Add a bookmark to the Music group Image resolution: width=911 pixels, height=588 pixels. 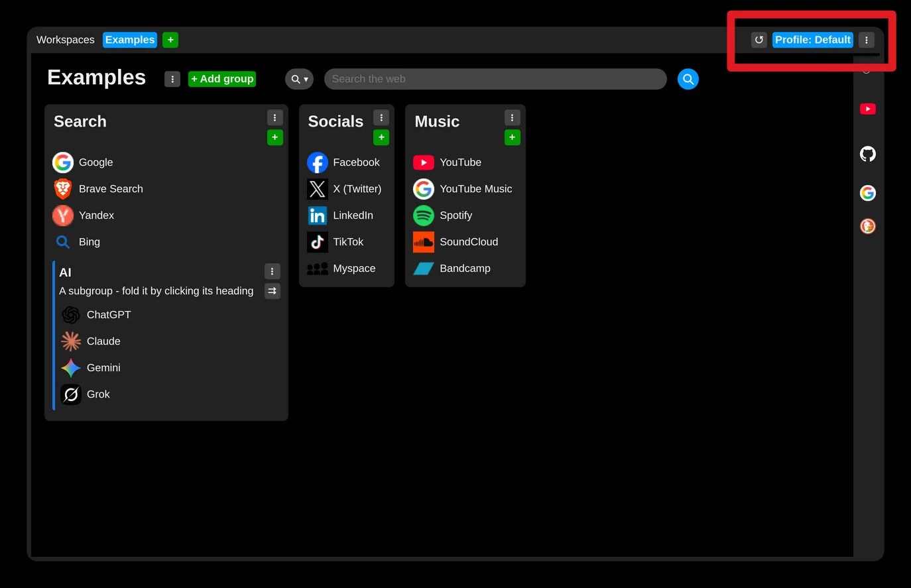point(513,137)
